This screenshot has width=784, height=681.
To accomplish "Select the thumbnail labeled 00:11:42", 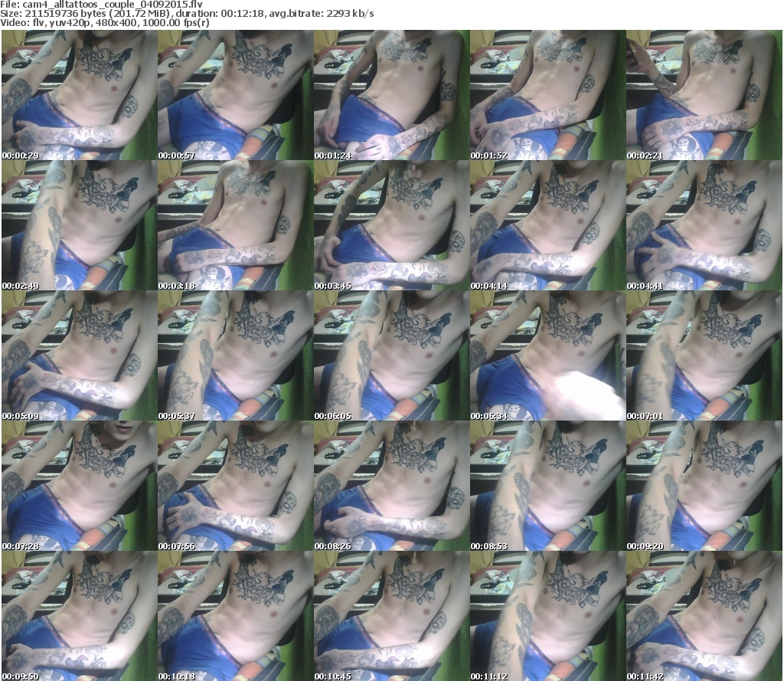I will 704,616.
